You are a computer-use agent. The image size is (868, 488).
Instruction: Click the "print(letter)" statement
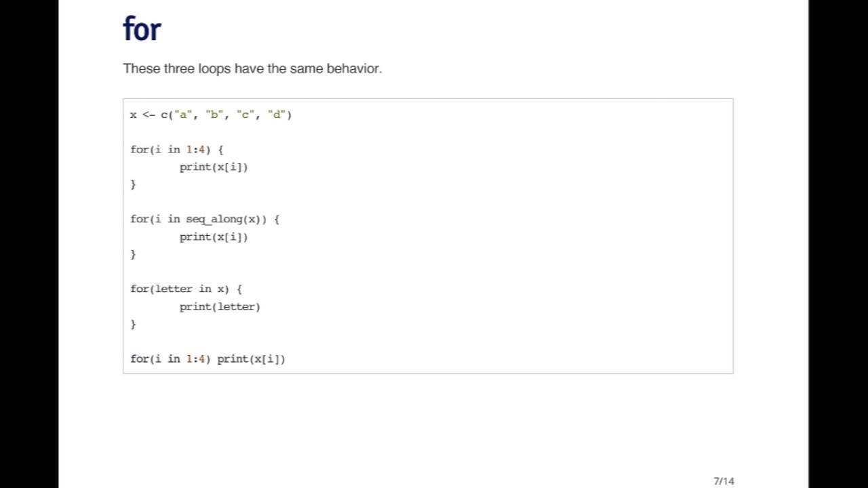220,306
